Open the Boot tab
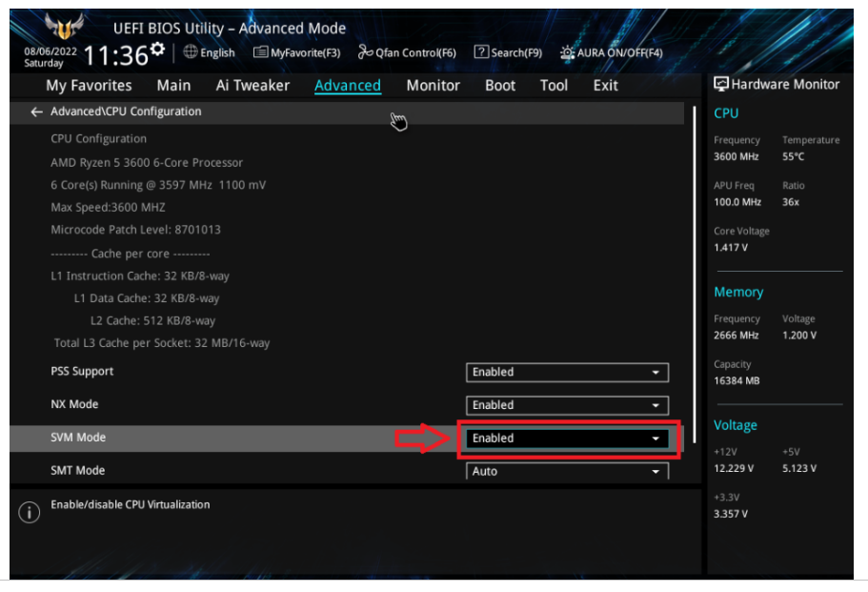This screenshot has height=592, width=868. pos(500,85)
